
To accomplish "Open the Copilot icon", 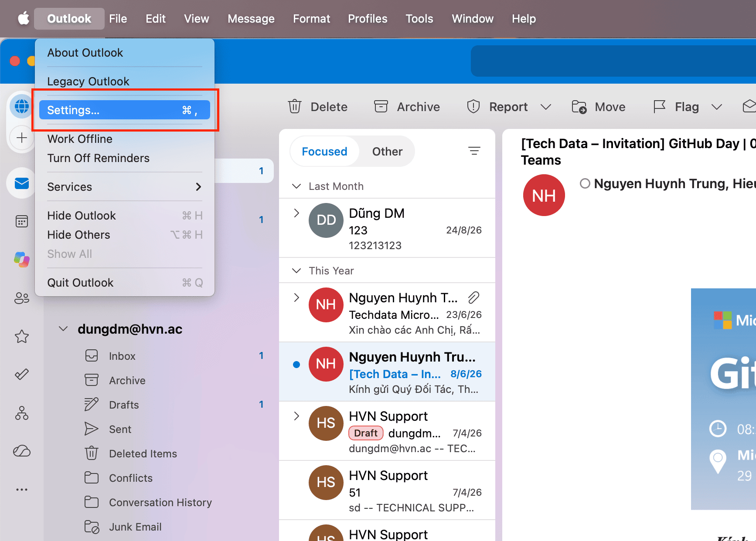I will click(22, 259).
